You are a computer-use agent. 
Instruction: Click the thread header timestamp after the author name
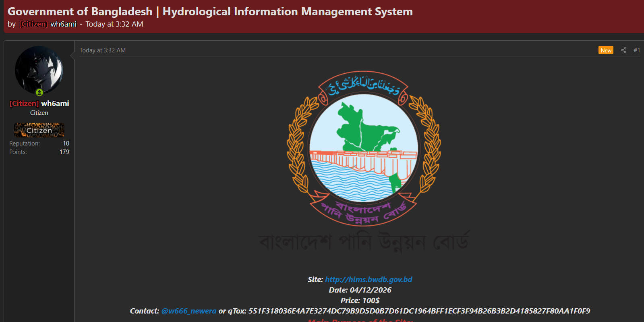click(114, 24)
